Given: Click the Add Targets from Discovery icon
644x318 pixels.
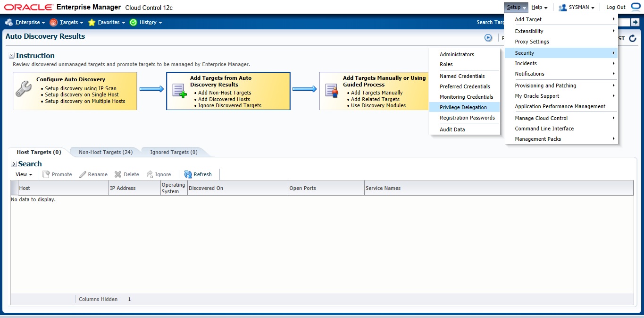Looking at the screenshot, I should click(179, 90).
